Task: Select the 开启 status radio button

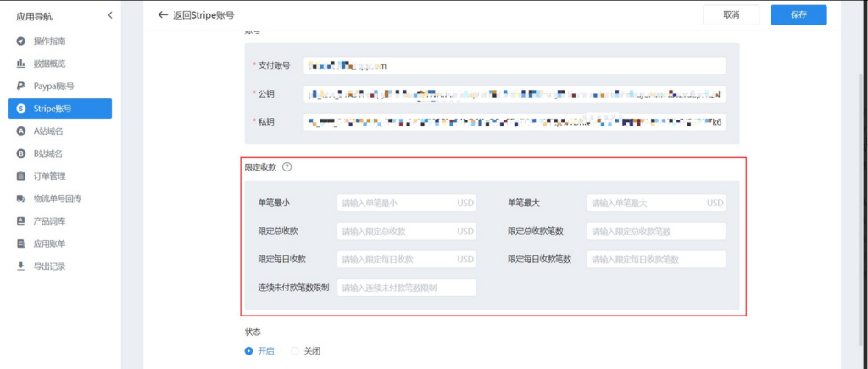Action: point(248,350)
